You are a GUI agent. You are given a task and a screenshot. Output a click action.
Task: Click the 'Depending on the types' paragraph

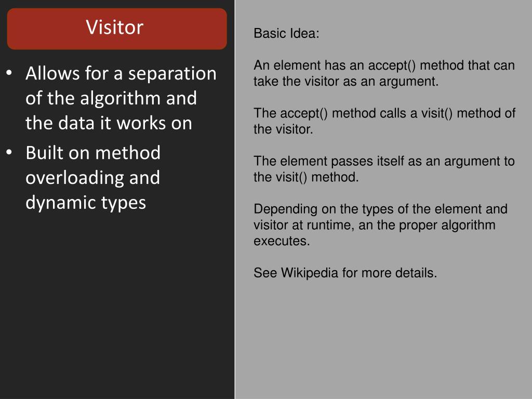coord(380,225)
